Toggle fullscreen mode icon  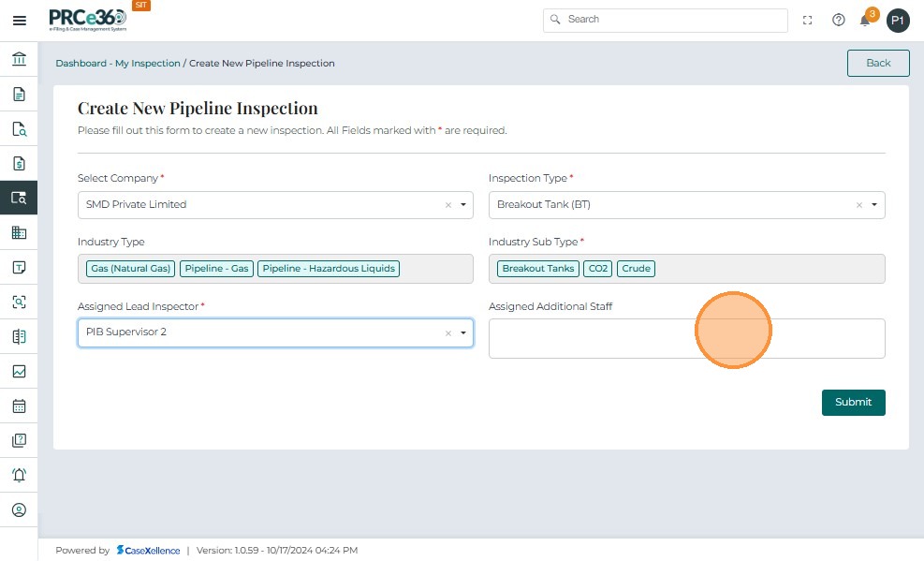808,20
